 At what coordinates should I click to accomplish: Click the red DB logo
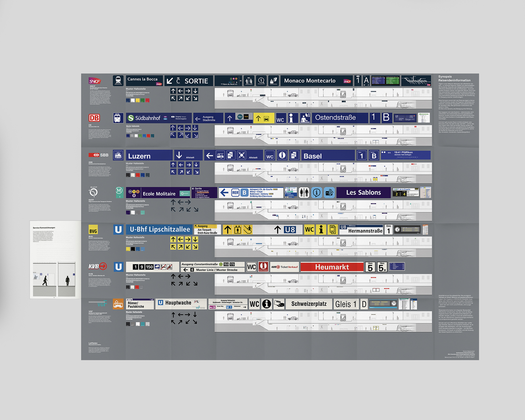[94, 118]
